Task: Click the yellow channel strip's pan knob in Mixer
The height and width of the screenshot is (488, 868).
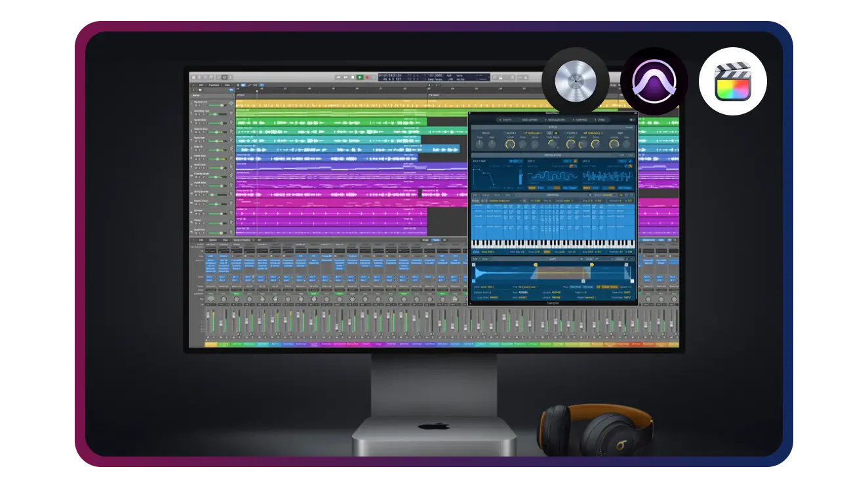Action: coord(210,298)
